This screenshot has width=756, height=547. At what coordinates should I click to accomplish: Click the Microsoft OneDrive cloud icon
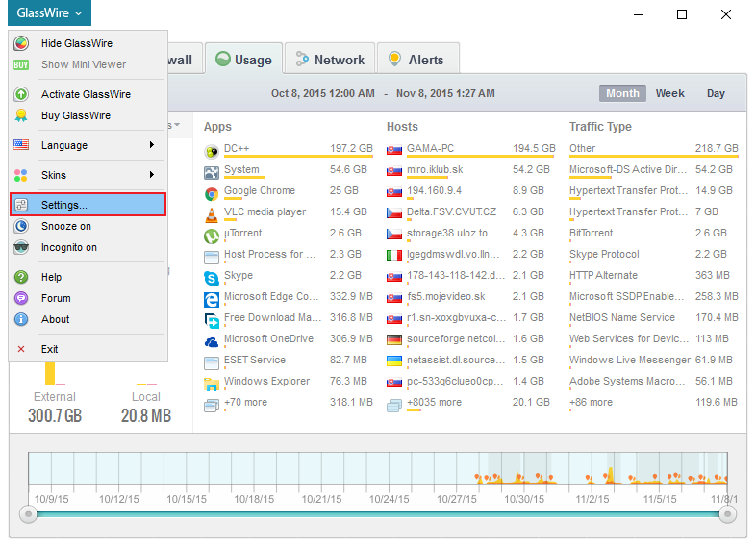point(213,340)
